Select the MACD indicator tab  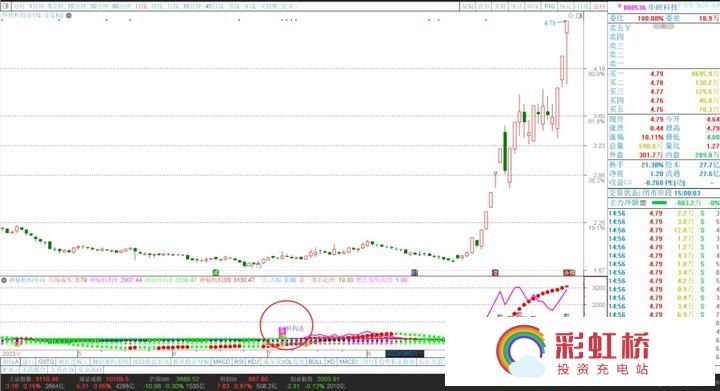(221, 362)
